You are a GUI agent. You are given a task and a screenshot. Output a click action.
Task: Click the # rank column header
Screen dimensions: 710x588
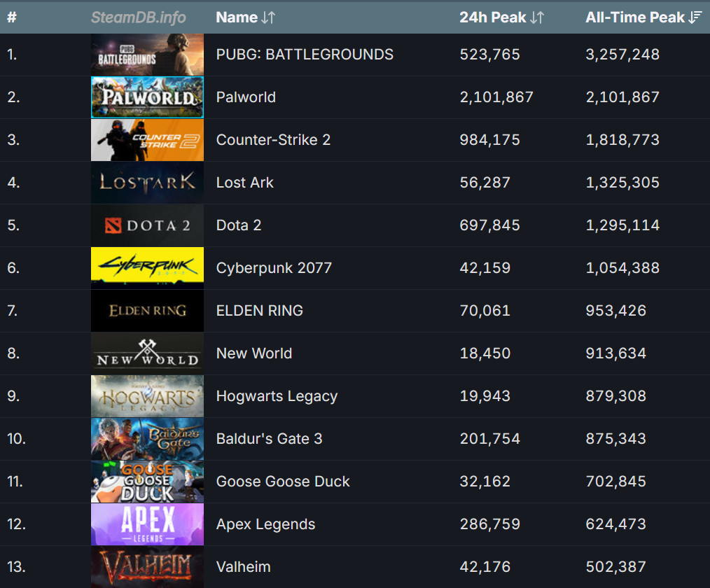coord(12,17)
